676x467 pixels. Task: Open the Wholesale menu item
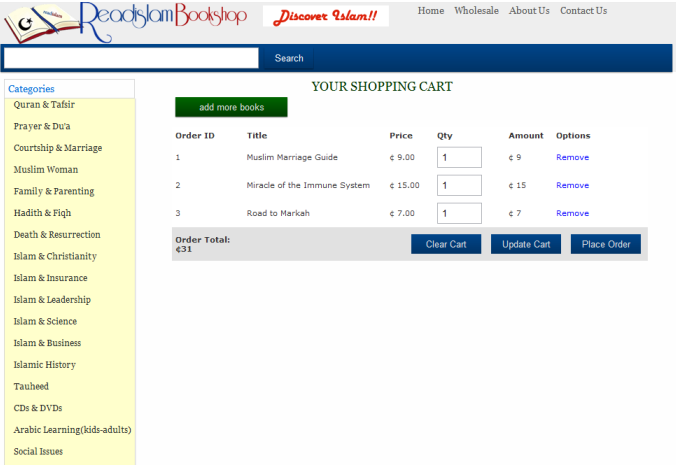[x=476, y=11]
